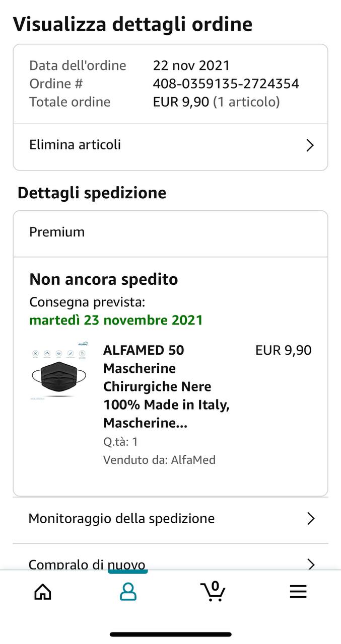Open ALFAMED 50 Mascherine product title

166,386
